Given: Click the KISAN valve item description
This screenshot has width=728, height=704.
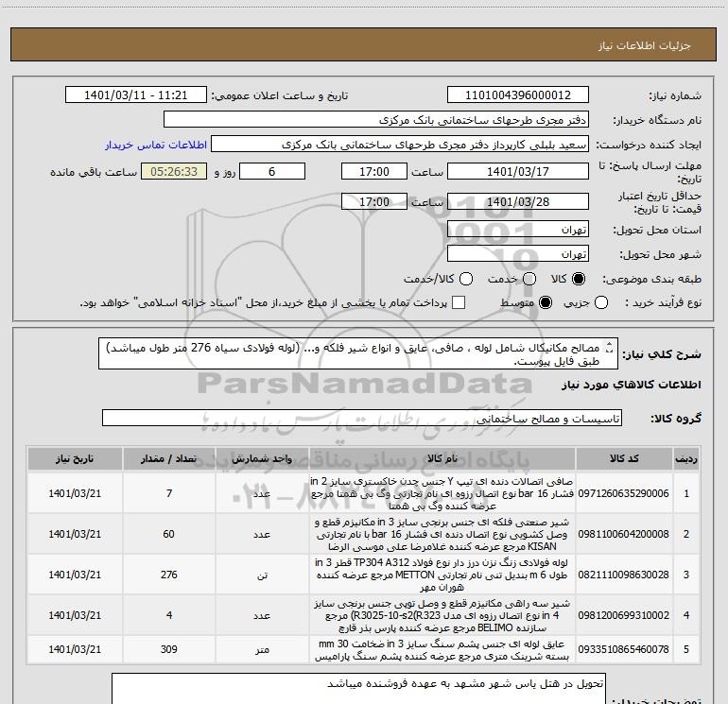Looking at the screenshot, I should pyautogui.click(x=442, y=534).
